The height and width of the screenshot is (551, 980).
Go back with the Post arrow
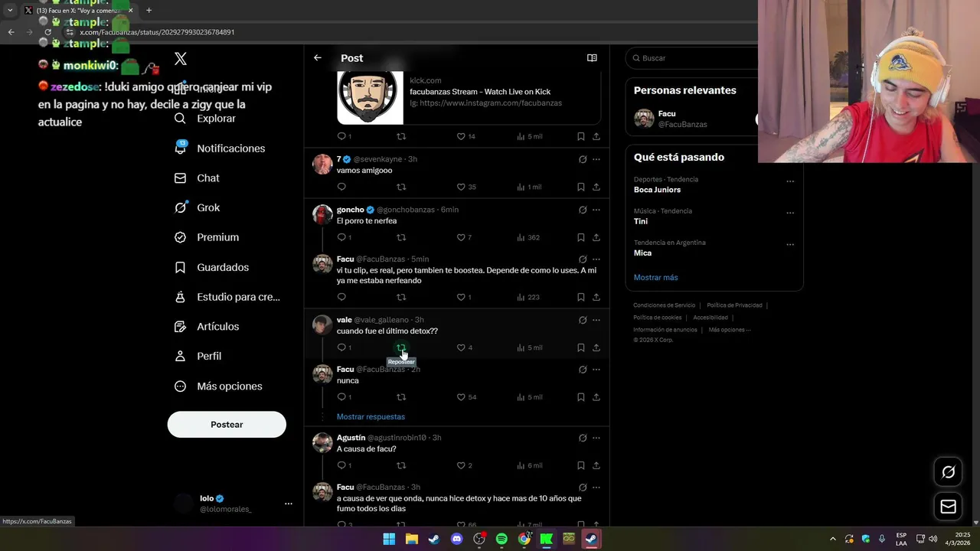[x=318, y=58]
